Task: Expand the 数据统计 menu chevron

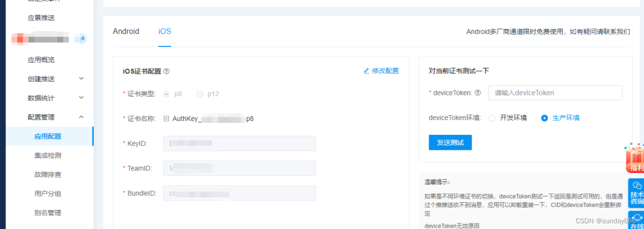Action: pyautogui.click(x=81, y=98)
